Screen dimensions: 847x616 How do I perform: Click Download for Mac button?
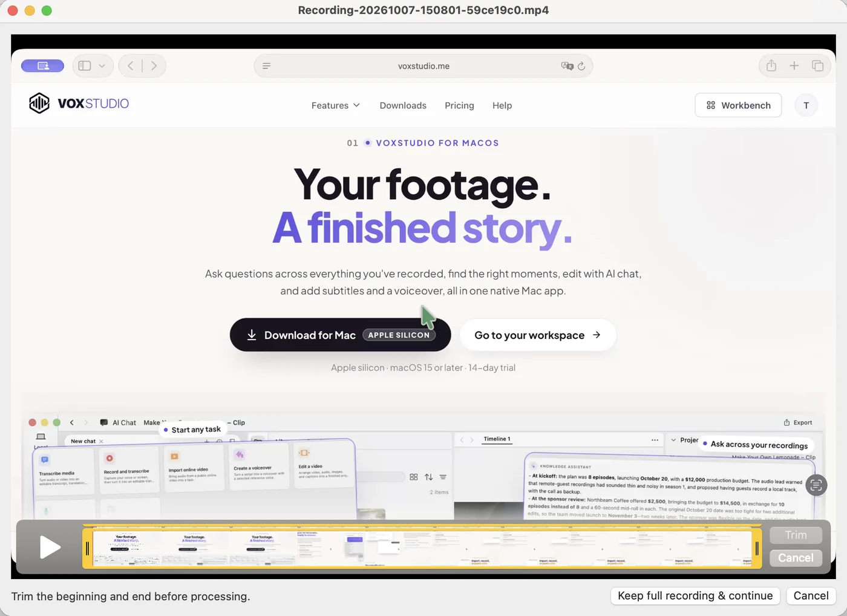(x=341, y=335)
